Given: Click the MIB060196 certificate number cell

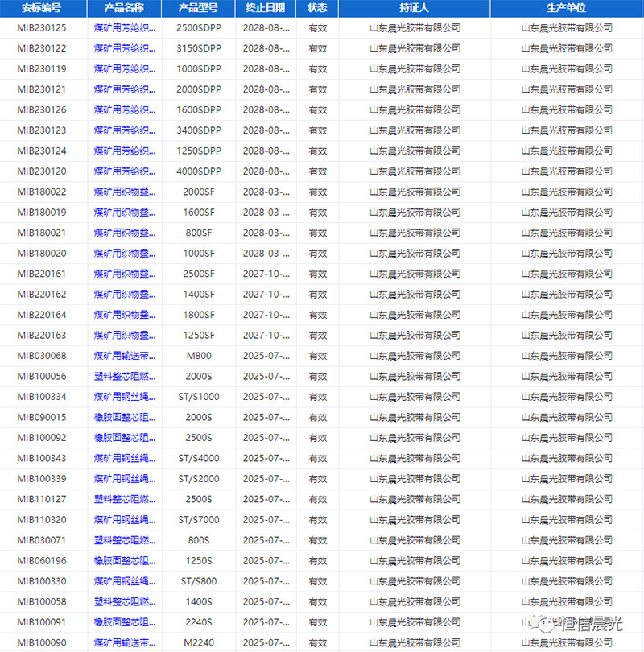Looking at the screenshot, I should click(41, 561).
